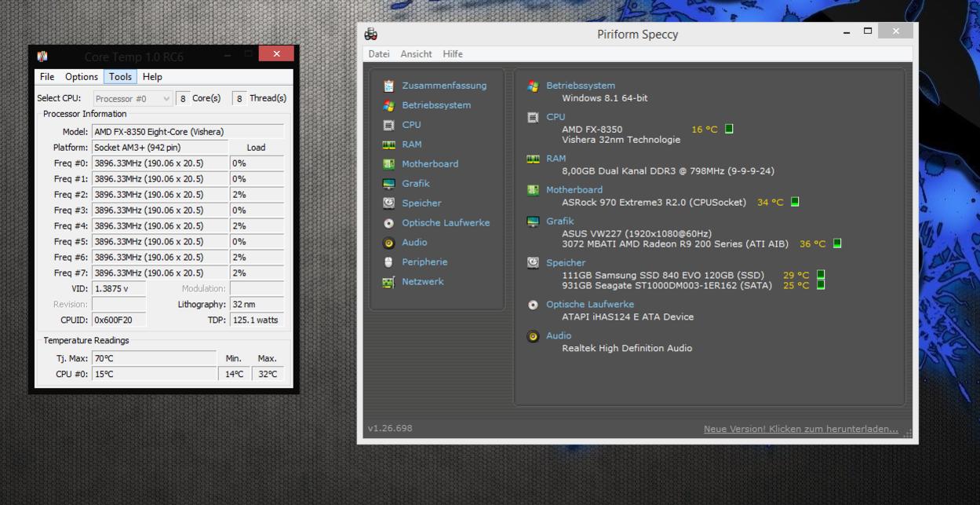This screenshot has width=980, height=505.
Task: Click the Betriebssystem Windows flag icon in sidebar
Action: pos(388,105)
